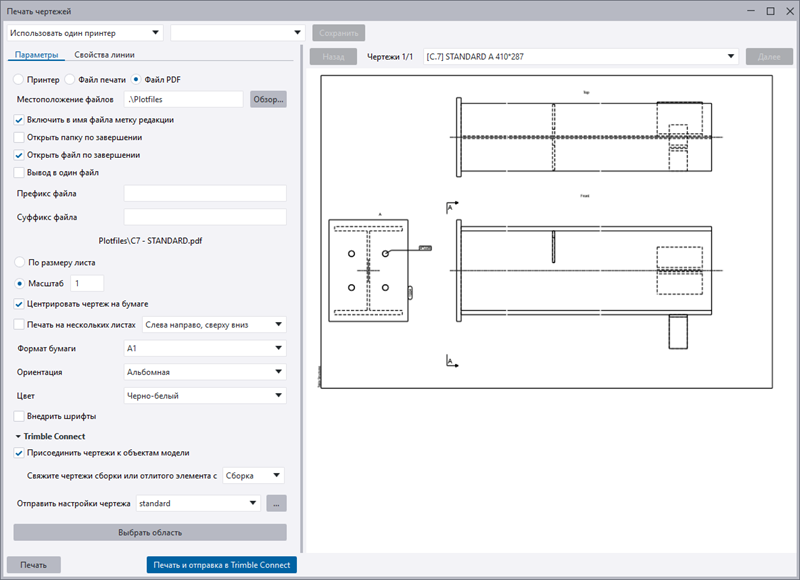Enable Печать на нескольких листах checkbox

pos(19,324)
